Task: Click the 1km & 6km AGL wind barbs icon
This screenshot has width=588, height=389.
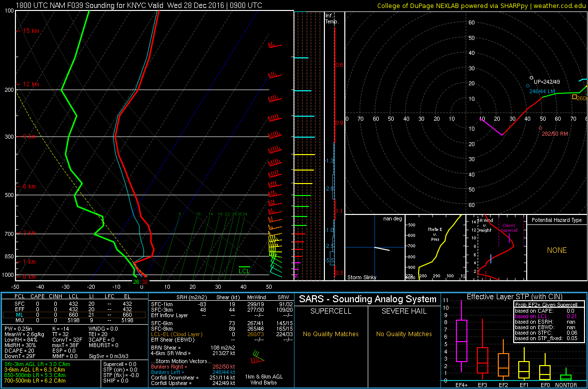Action: coord(258,357)
